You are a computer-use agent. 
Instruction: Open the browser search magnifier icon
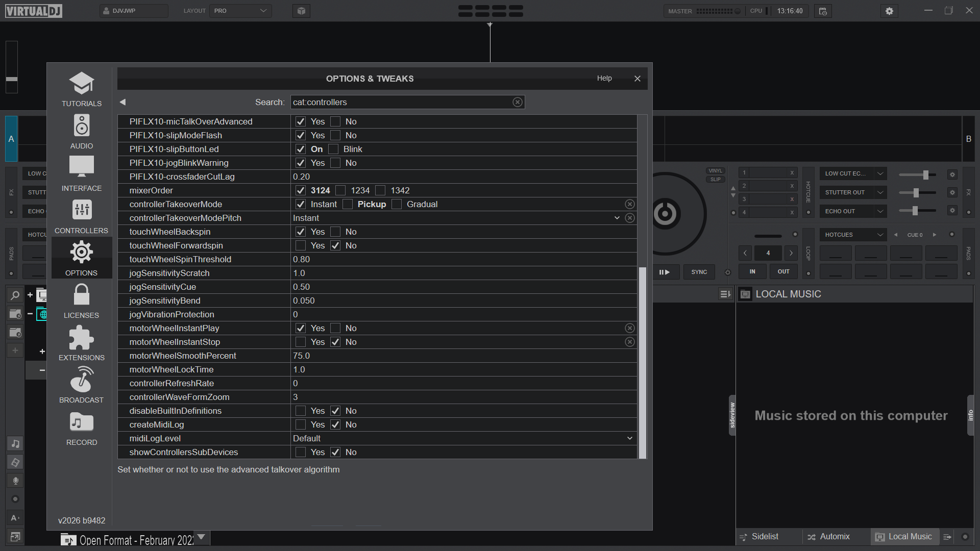[x=15, y=295]
